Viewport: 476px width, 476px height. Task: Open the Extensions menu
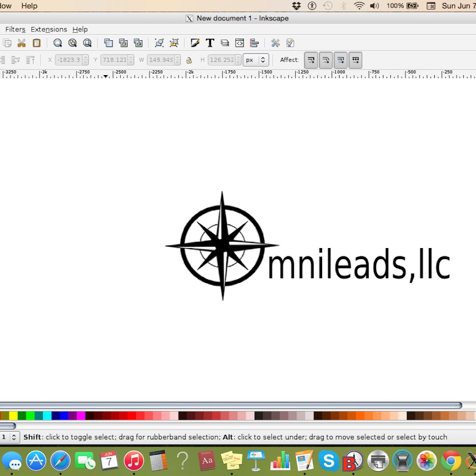49,30
